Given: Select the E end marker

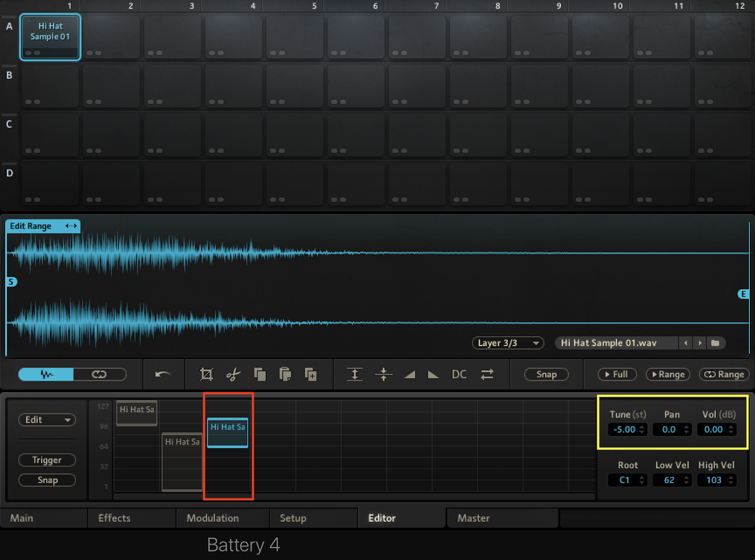Looking at the screenshot, I should click(x=743, y=294).
